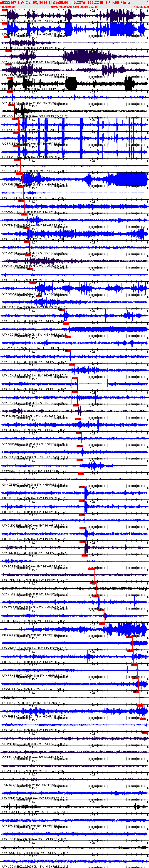Select the NC LMC HHZ station label
The image size is (149, 868).
click(x=34, y=703)
